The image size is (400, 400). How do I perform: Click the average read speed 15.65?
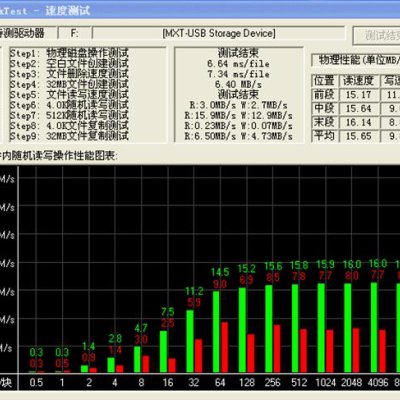(358, 136)
